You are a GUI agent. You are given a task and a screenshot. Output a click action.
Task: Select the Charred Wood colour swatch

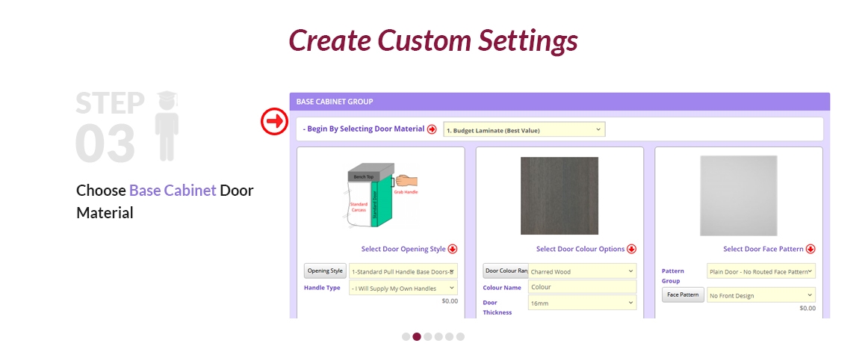click(559, 195)
